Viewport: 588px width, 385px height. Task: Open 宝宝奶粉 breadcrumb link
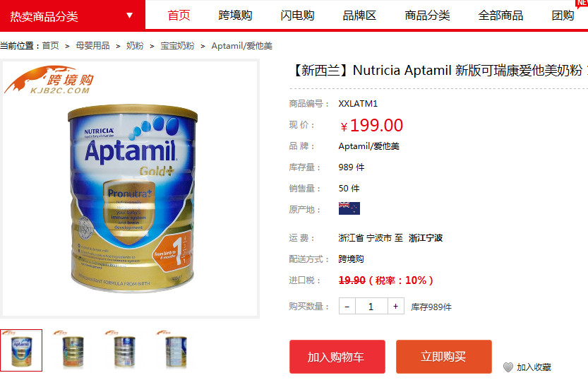(177, 46)
